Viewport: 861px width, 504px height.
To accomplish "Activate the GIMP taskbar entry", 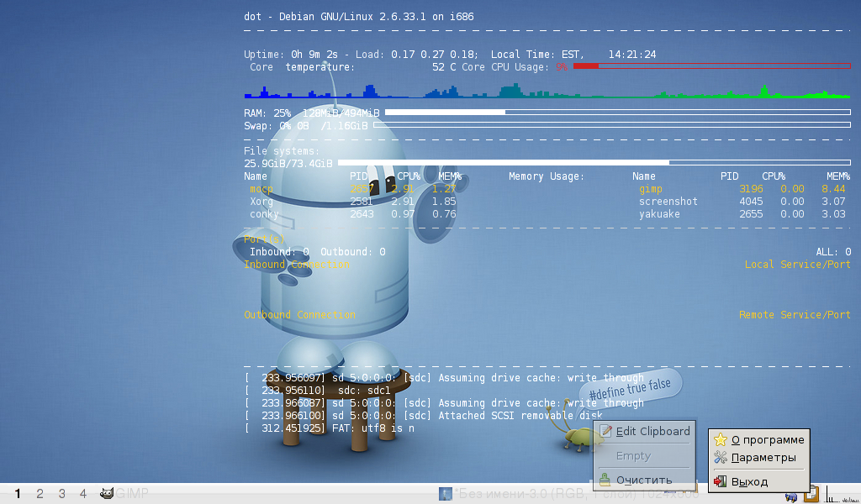I will coord(124,494).
